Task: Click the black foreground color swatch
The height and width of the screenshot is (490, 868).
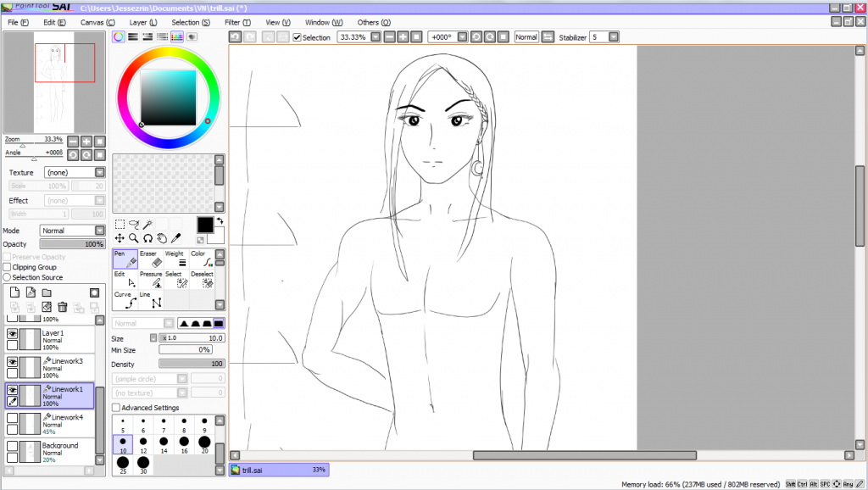Action: tap(204, 225)
